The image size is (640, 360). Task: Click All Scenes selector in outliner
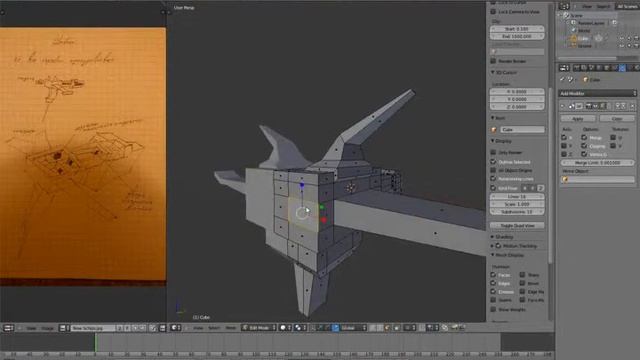point(627,6)
